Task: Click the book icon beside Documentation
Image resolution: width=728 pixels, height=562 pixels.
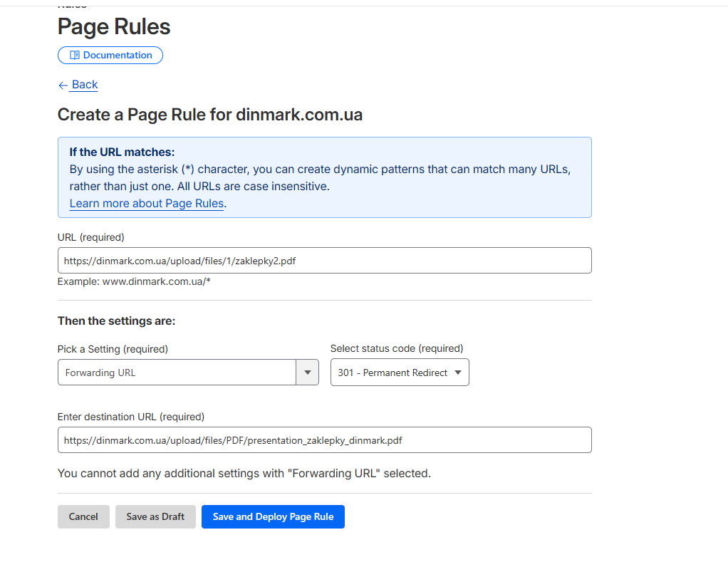Action: pos(74,56)
